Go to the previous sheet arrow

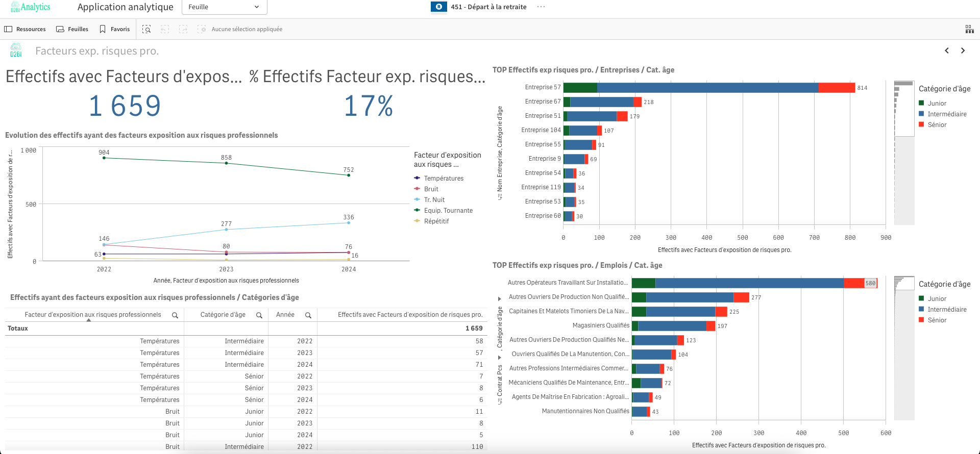pos(947,51)
